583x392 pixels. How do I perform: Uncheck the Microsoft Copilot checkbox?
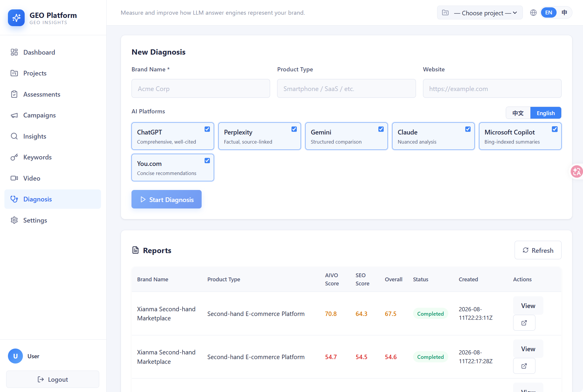pyautogui.click(x=555, y=129)
